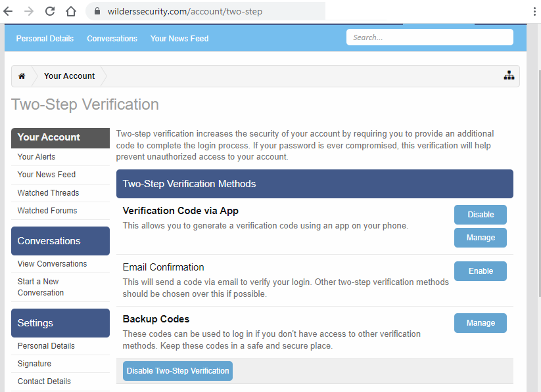The height and width of the screenshot is (392, 541).
Task: Click the padlock icon in the address bar
Action: (96, 11)
